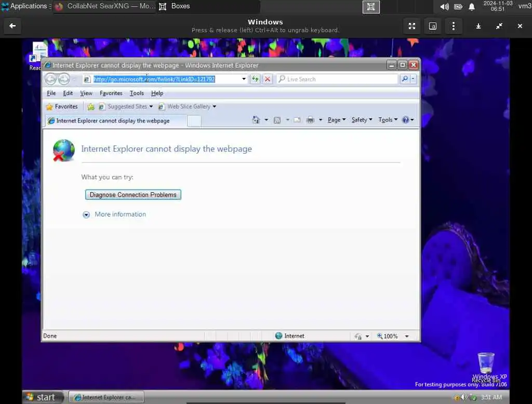Stop loading with the red X button

tap(268, 79)
